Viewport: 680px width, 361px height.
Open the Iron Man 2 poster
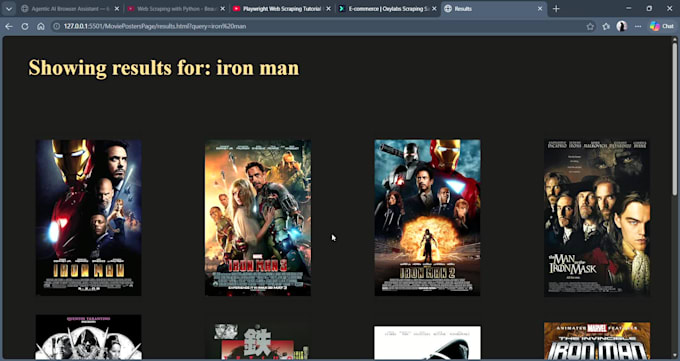pos(428,218)
